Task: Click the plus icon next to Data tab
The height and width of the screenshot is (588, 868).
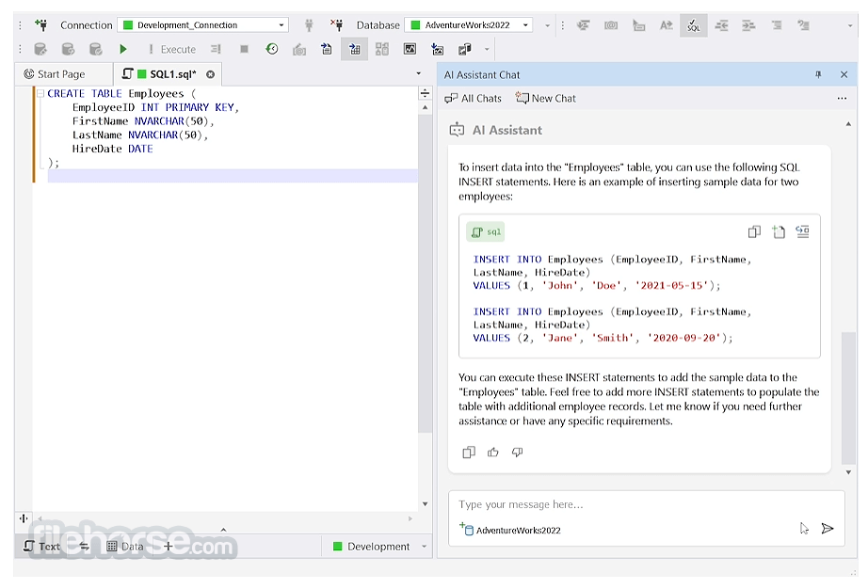Action: pos(169,547)
